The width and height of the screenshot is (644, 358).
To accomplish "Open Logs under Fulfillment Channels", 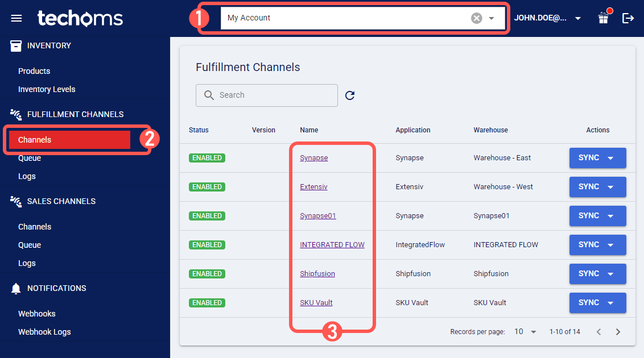I will [27, 176].
